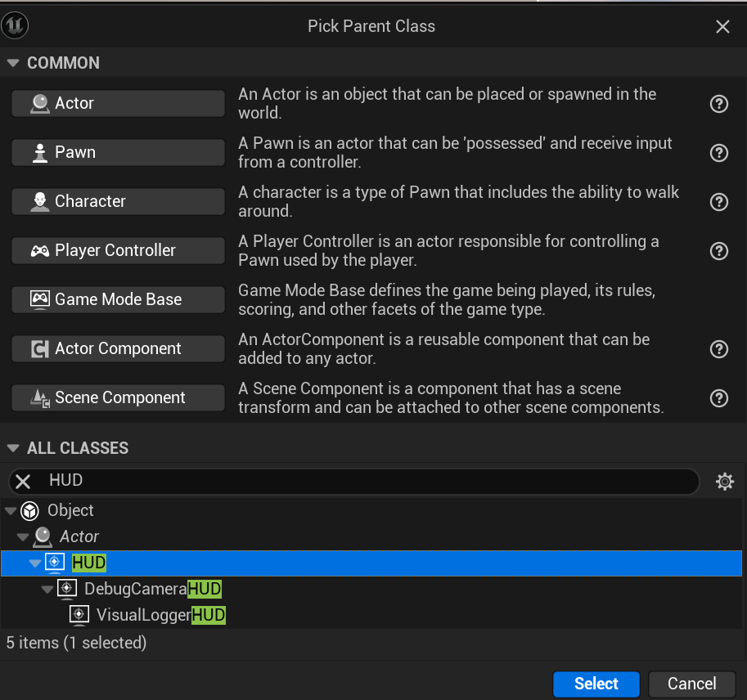Click the DebugCameraHUD row icon
The height and width of the screenshot is (700, 747).
click(x=67, y=589)
